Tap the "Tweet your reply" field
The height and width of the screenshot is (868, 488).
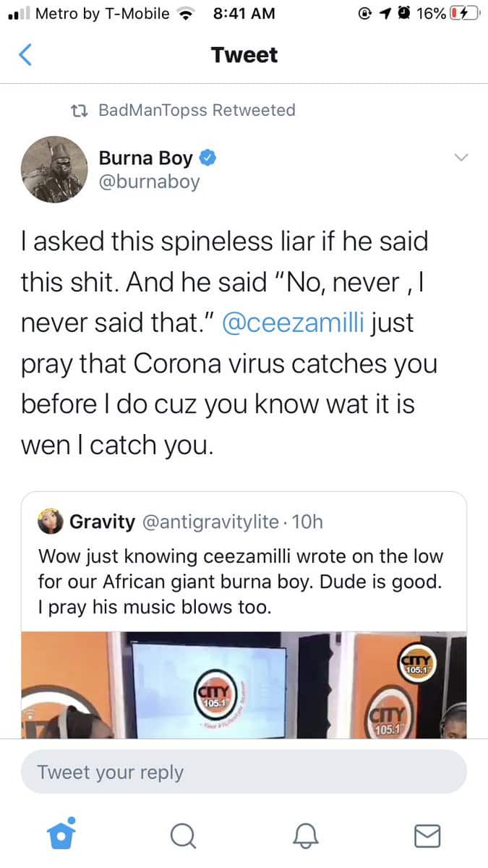[x=244, y=772]
